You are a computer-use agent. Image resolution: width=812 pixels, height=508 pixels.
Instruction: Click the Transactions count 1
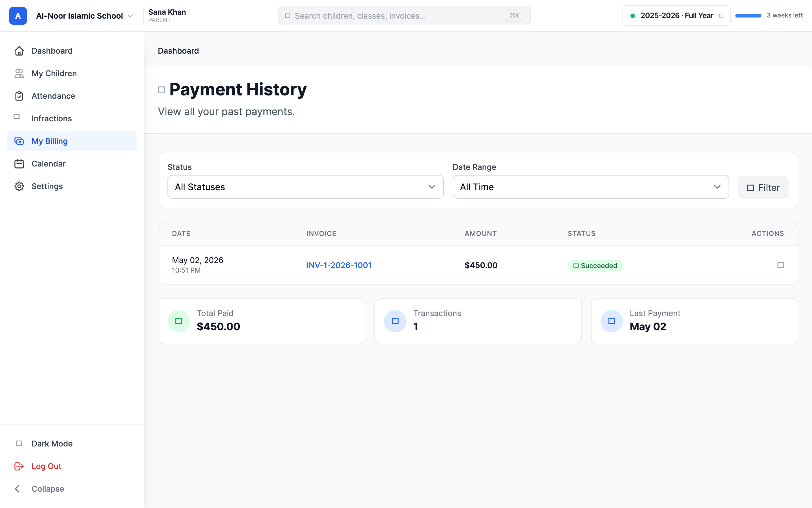click(415, 327)
